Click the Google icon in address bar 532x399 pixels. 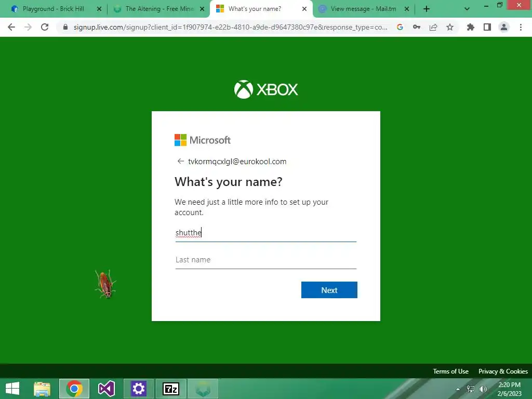tap(400, 27)
